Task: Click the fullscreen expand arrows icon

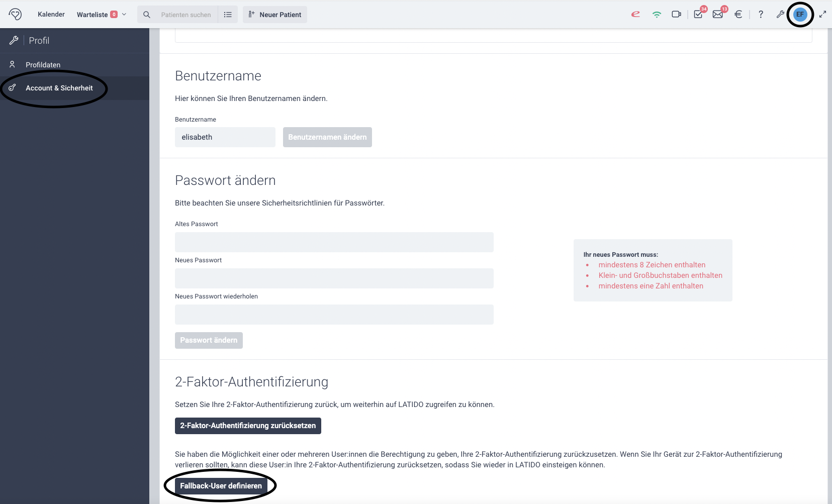Action: [823, 14]
